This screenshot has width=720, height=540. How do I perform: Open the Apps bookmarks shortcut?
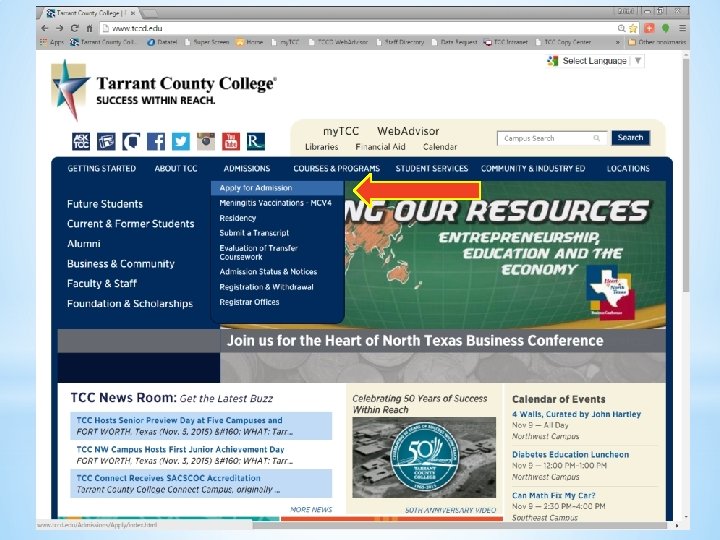click(52, 42)
